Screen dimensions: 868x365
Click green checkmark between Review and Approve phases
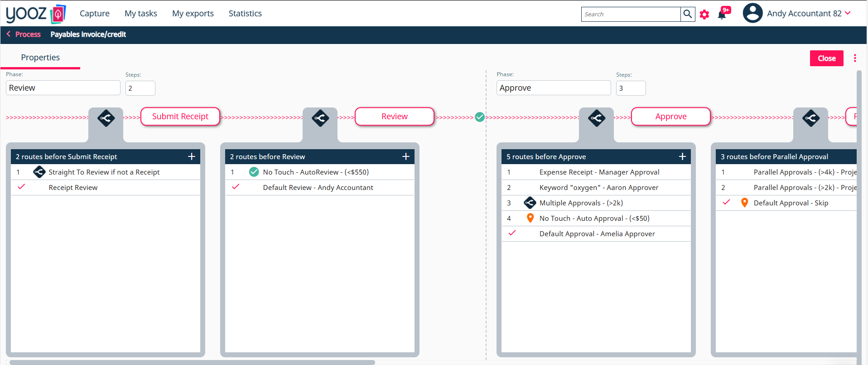pyautogui.click(x=480, y=117)
